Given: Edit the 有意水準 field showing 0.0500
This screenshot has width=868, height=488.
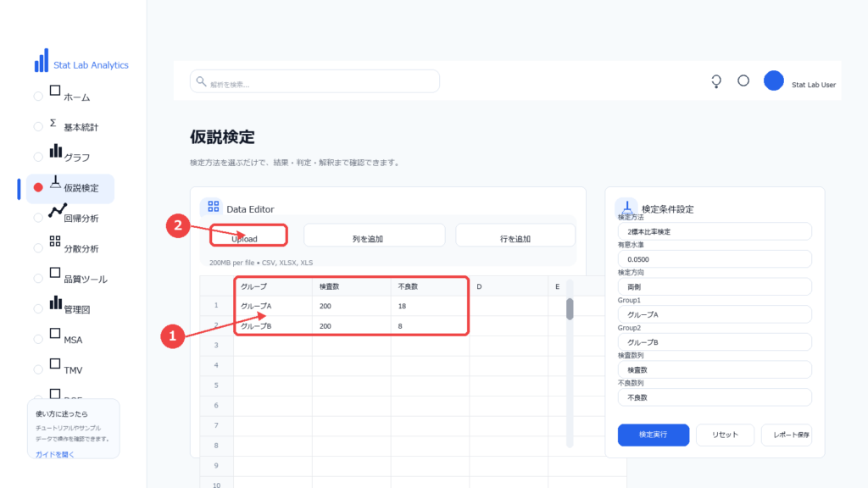Looking at the screenshot, I should (715, 259).
